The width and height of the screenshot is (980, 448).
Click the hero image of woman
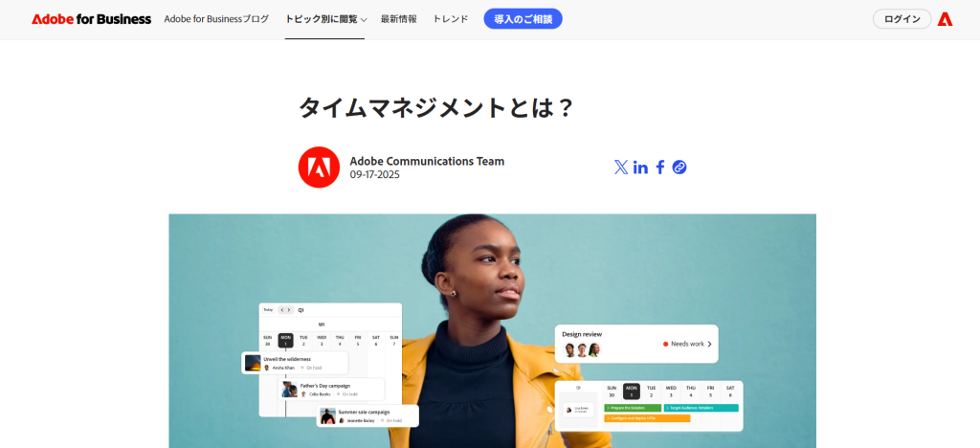(492, 331)
